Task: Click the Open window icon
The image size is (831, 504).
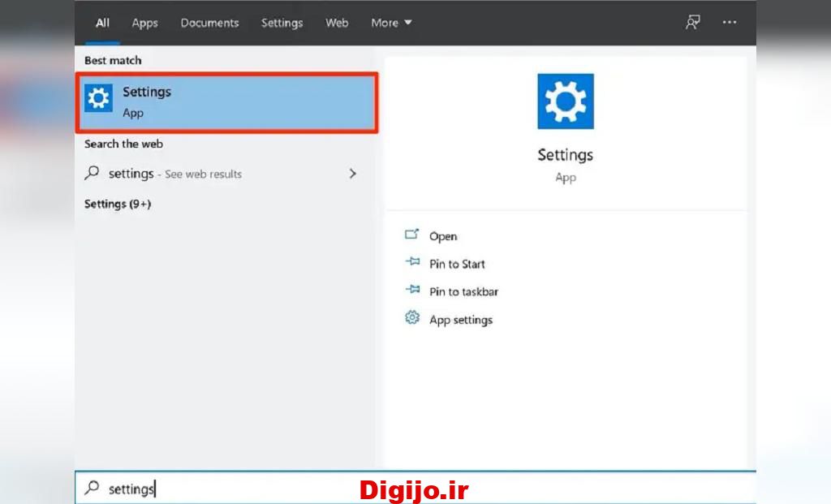Action: (411, 235)
